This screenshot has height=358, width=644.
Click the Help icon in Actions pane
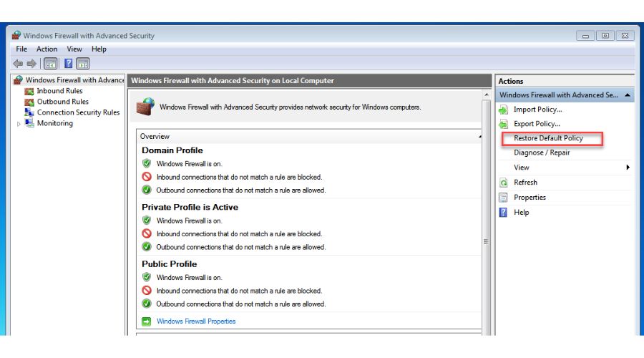pos(503,212)
